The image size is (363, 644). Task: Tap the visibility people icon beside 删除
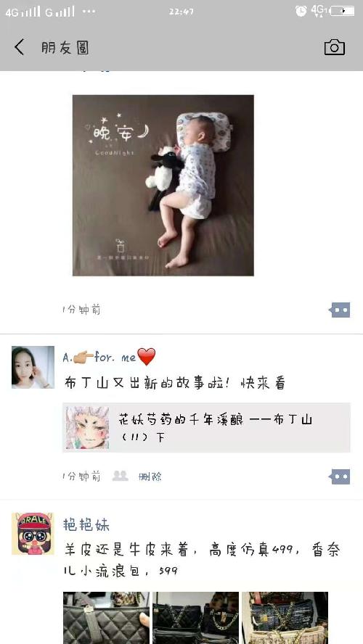pyautogui.click(x=120, y=476)
